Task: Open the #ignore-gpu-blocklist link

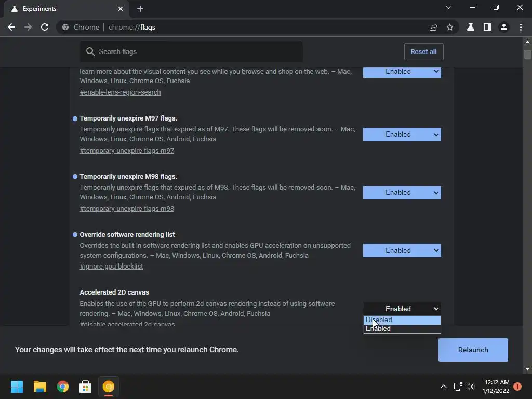Action: pos(111,267)
